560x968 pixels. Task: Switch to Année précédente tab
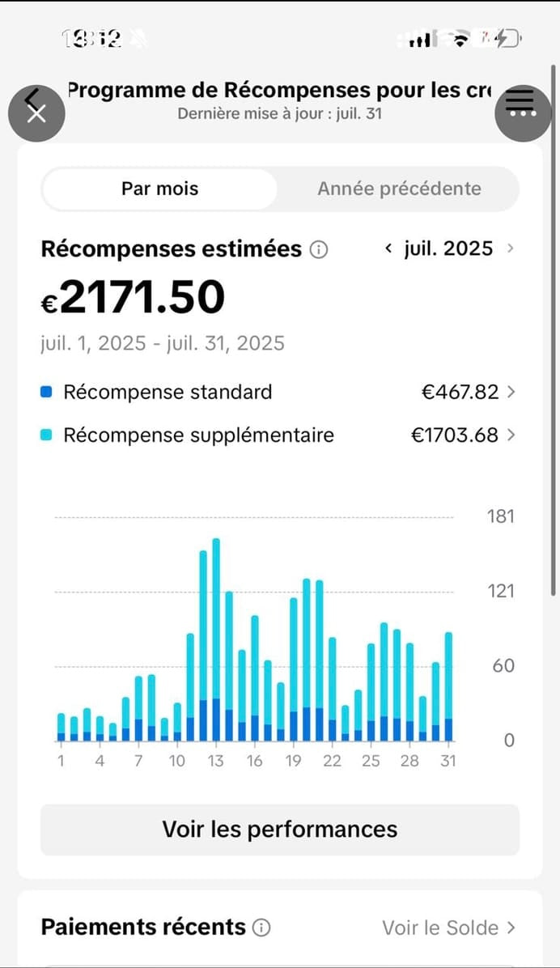(x=399, y=189)
